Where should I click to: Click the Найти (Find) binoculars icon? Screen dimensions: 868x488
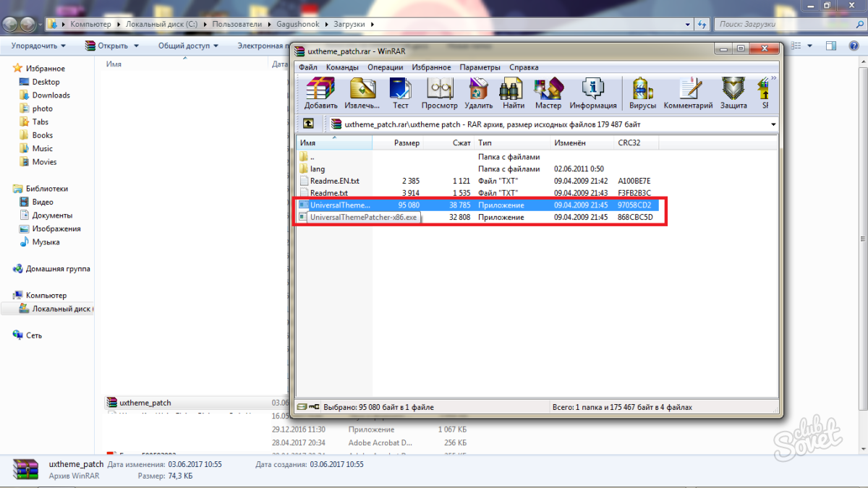[x=513, y=93]
